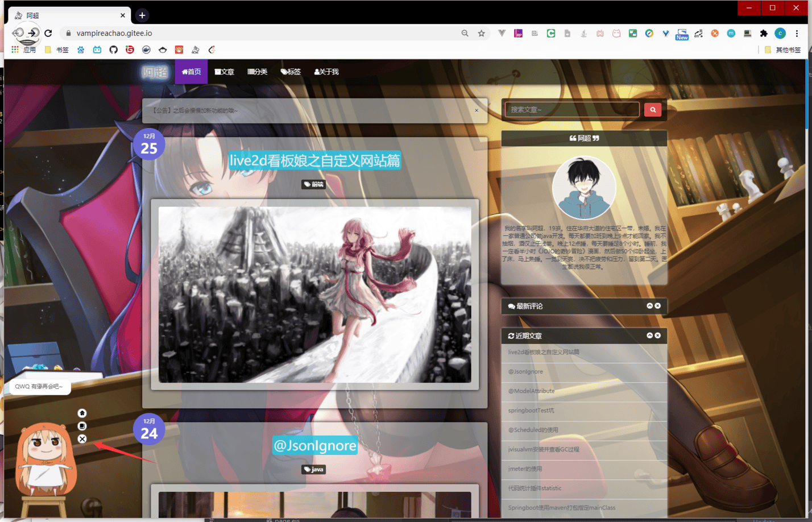
Task: Bookmark this page with the star icon
Action: pos(482,34)
